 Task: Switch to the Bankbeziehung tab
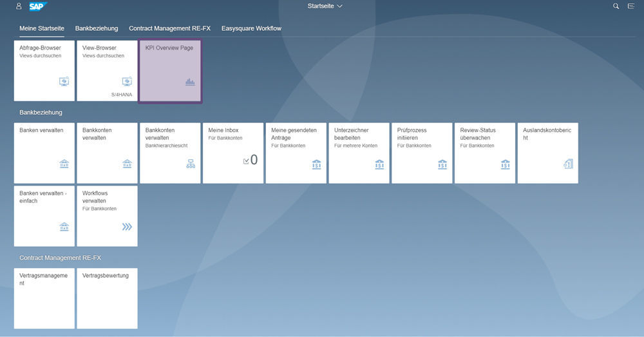pos(97,28)
